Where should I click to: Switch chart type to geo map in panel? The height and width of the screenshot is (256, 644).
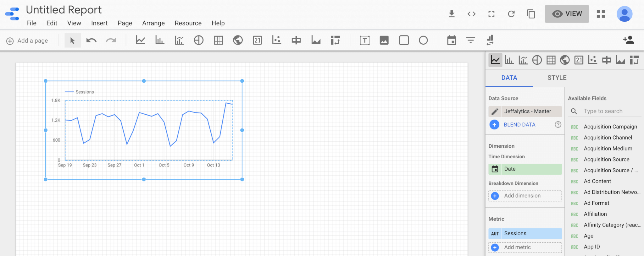tap(565, 60)
